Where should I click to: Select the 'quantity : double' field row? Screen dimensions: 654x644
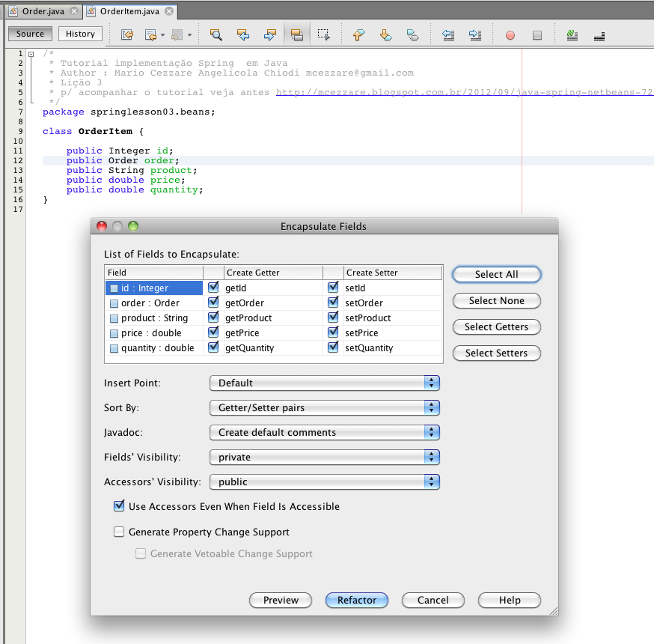pyautogui.click(x=154, y=348)
